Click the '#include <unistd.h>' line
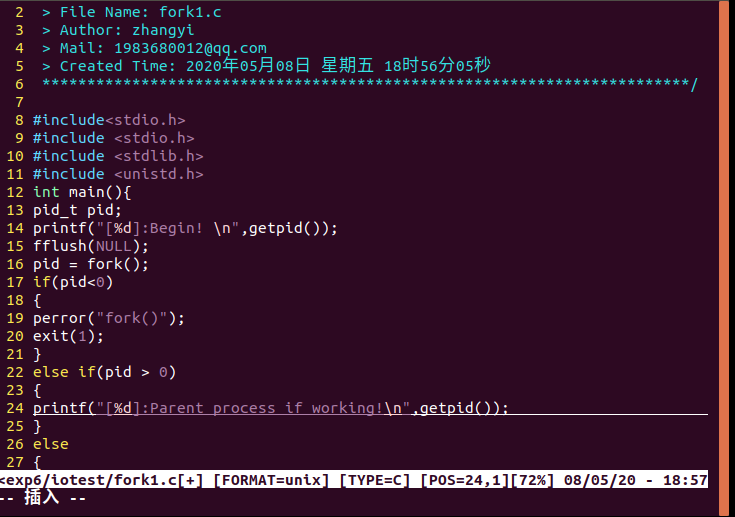735x517 pixels. pyautogui.click(x=118, y=174)
